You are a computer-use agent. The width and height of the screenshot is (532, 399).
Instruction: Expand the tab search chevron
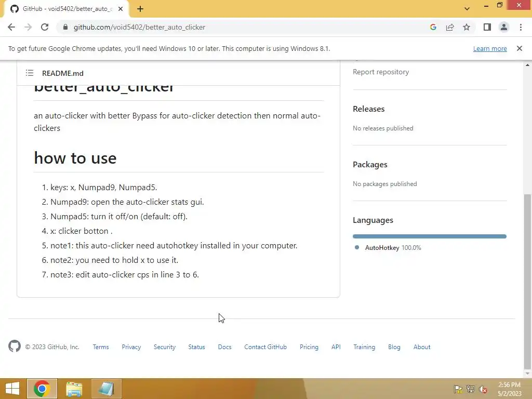click(x=467, y=9)
